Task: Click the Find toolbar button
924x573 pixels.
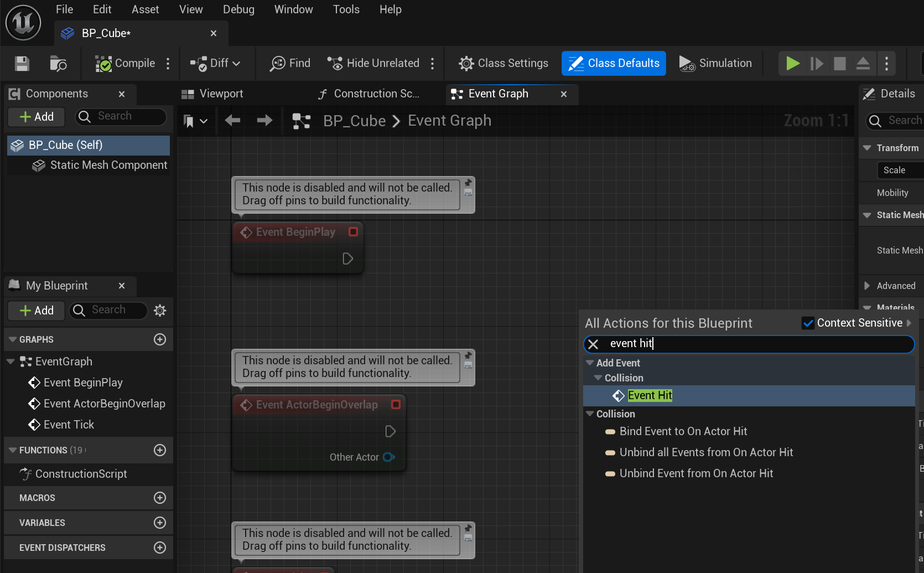Action: [x=290, y=64]
